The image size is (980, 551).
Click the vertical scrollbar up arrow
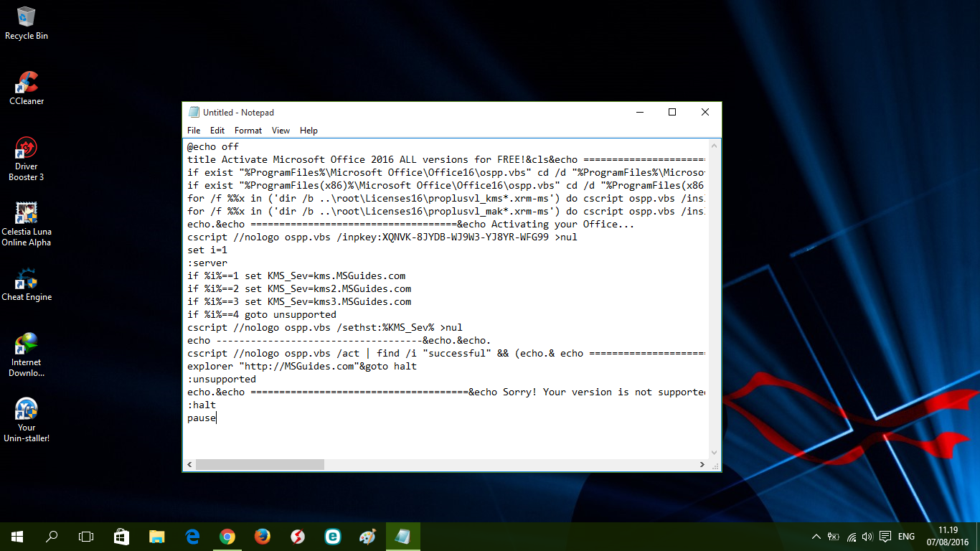coord(714,145)
